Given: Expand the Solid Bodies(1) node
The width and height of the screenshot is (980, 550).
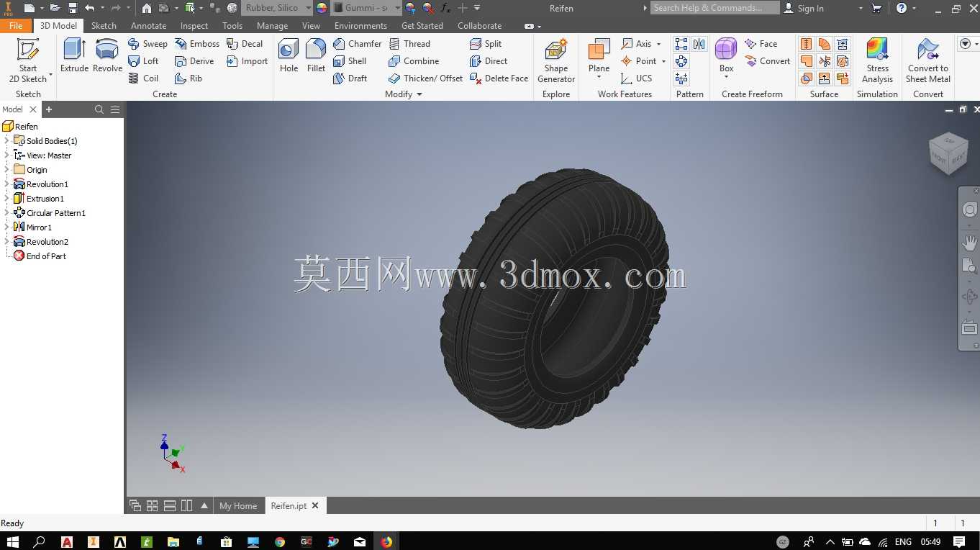Looking at the screenshot, I should coord(6,141).
